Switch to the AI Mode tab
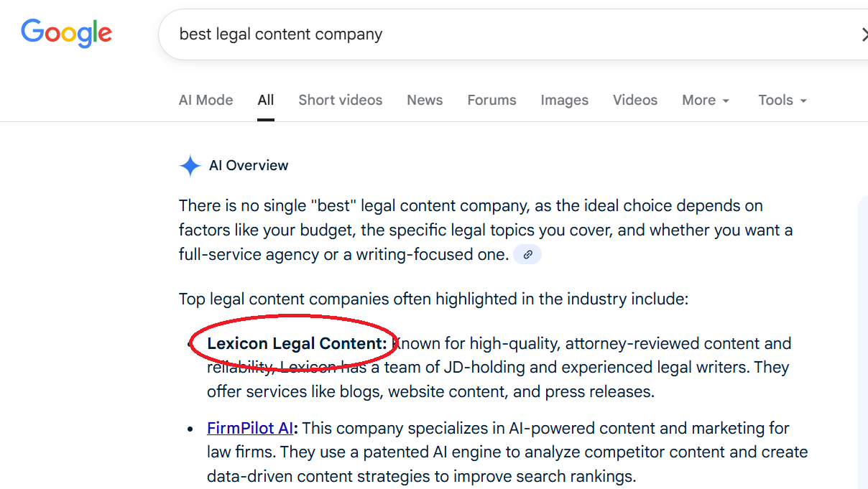This screenshot has width=868, height=489. pyautogui.click(x=206, y=101)
